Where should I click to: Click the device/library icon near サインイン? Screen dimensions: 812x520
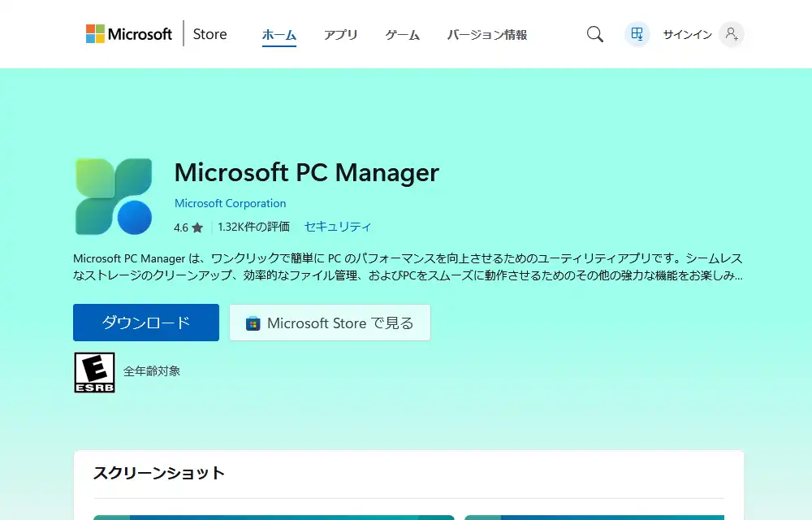tap(637, 34)
